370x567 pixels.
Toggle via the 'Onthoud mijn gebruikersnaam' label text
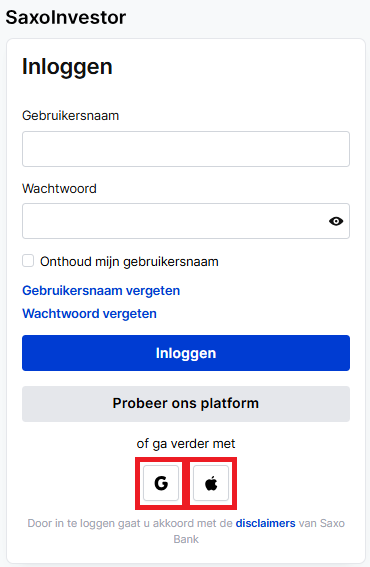click(x=129, y=261)
